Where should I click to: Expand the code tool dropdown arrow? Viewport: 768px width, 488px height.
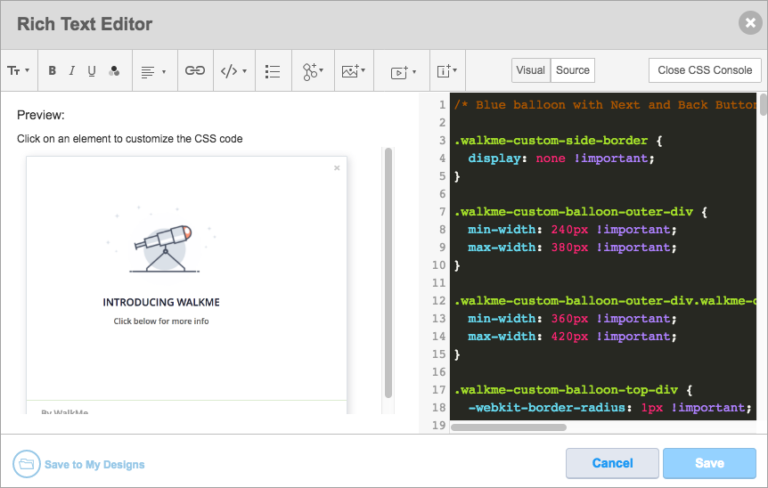click(245, 71)
